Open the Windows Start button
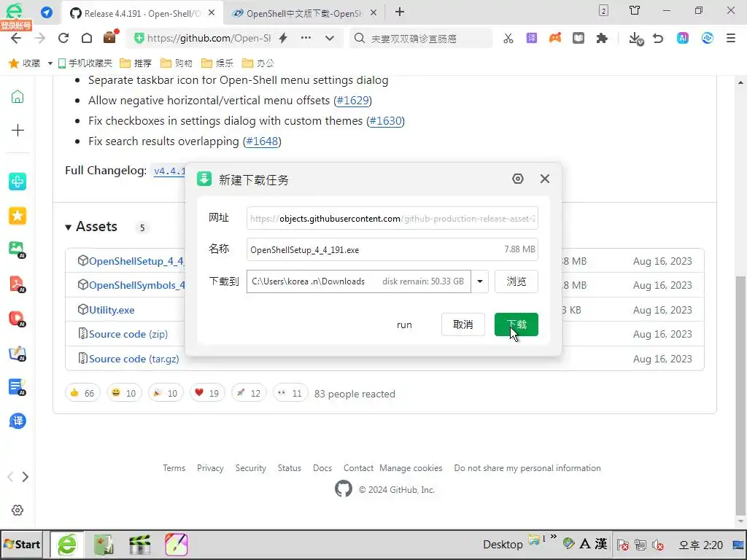The image size is (747, 560). 22,544
